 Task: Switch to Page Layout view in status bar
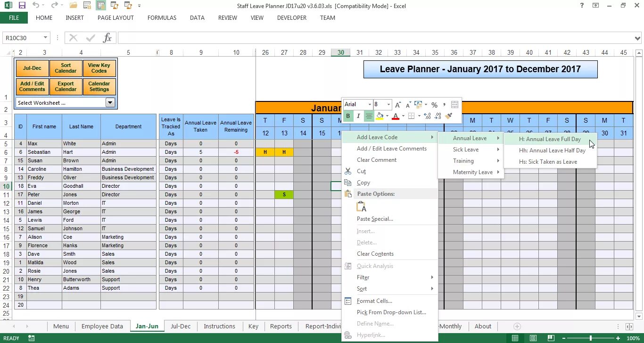532,338
